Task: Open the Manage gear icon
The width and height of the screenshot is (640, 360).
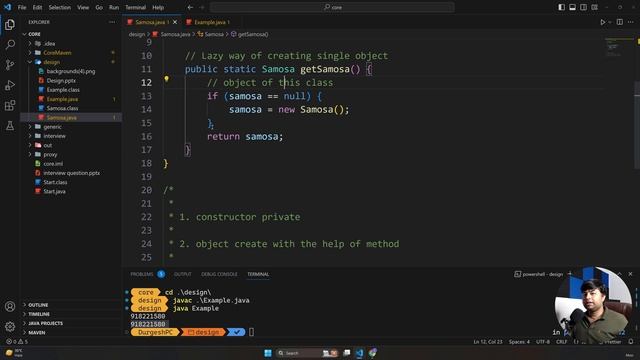Action: point(10,326)
